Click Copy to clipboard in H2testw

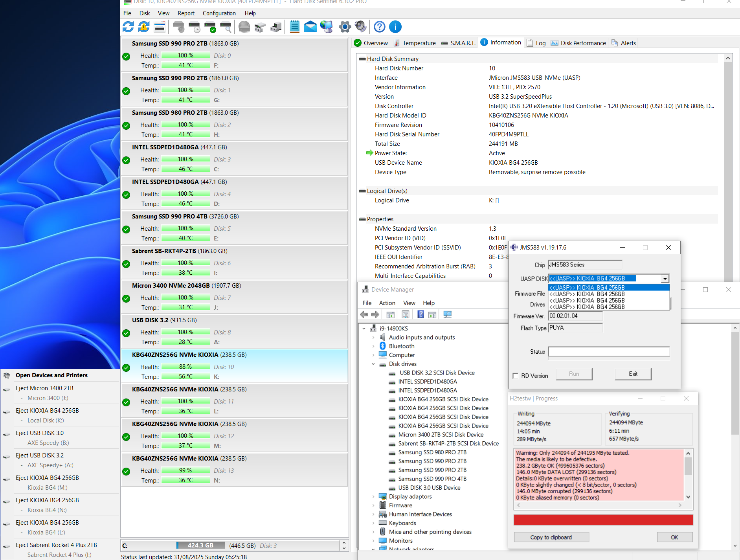[551, 537]
